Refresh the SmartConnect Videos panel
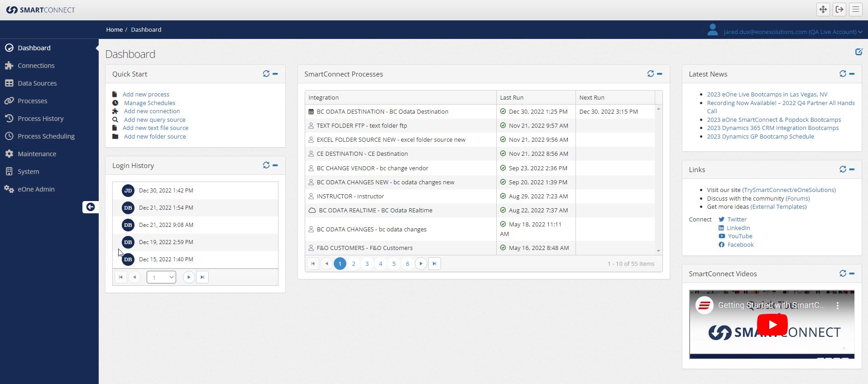The height and width of the screenshot is (384, 868). [843, 274]
